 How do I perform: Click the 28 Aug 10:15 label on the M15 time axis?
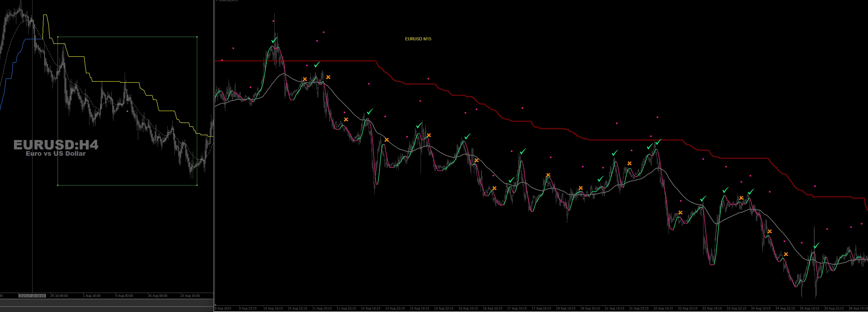click(x=858, y=308)
